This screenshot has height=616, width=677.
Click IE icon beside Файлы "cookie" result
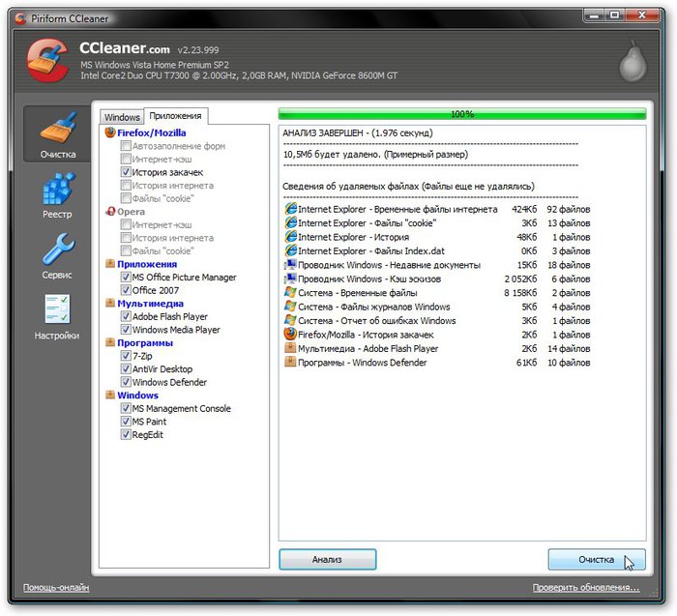coord(290,222)
